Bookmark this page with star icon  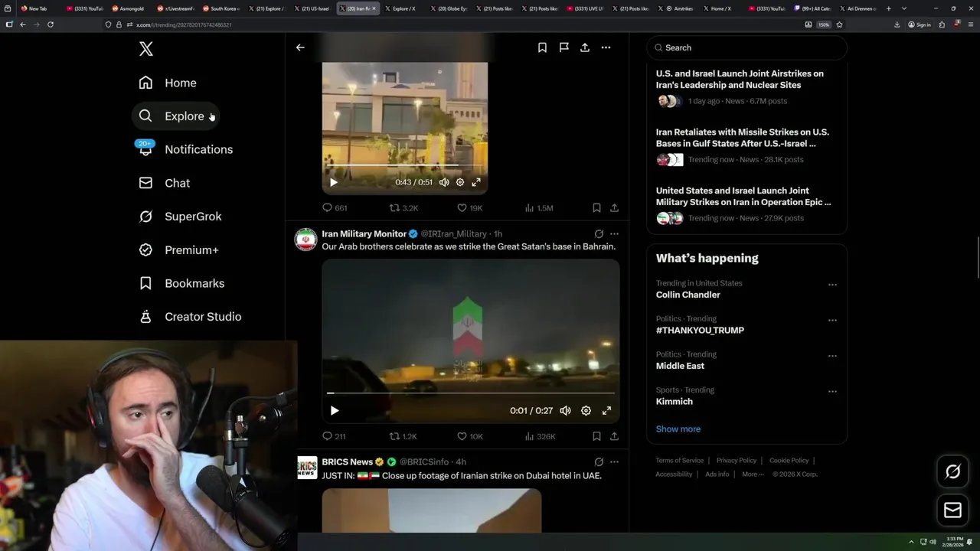pos(839,24)
